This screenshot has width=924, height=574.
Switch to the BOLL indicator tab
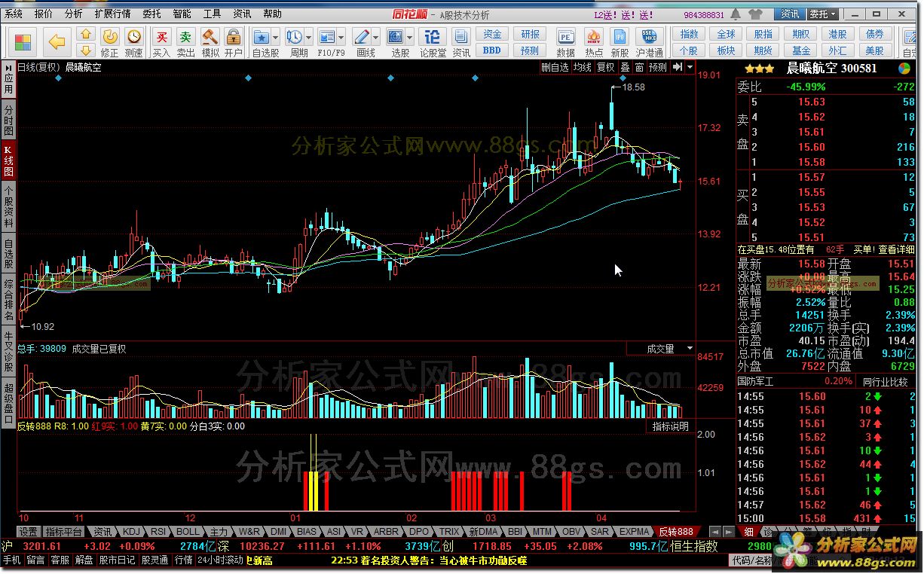pyautogui.click(x=188, y=531)
